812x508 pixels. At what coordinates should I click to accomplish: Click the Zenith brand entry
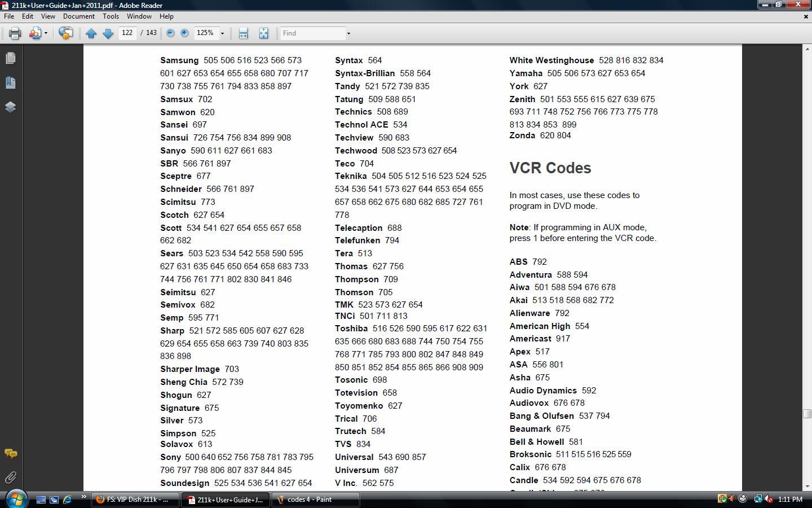(522, 99)
